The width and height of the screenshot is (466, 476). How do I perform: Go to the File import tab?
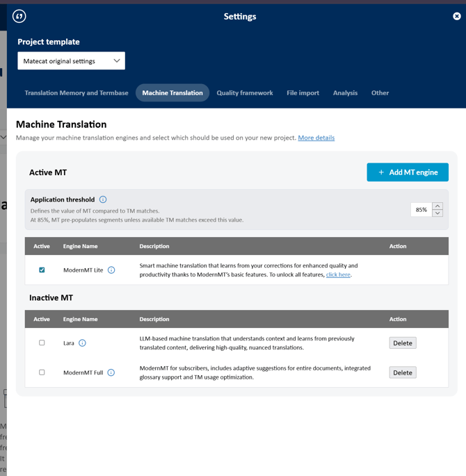303,93
